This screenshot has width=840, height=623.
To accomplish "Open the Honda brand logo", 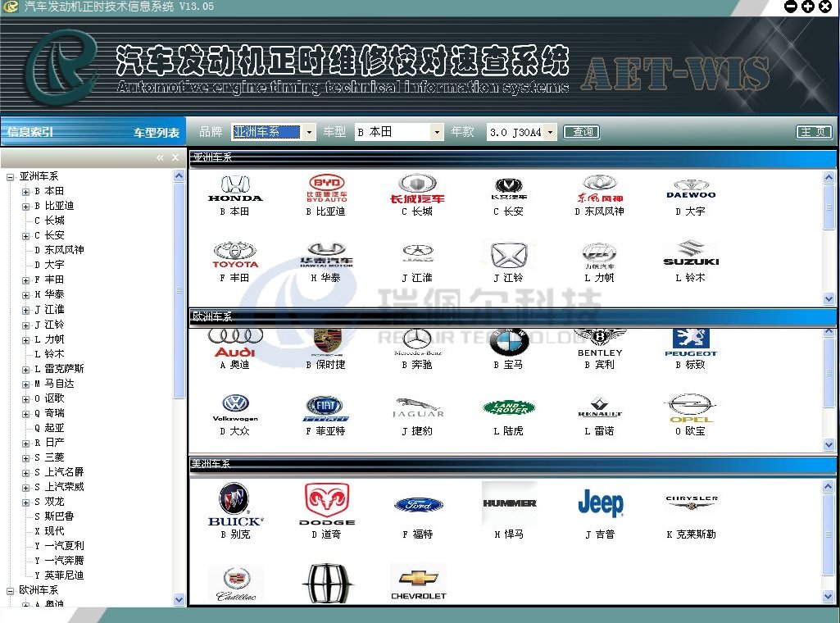I will (x=235, y=189).
